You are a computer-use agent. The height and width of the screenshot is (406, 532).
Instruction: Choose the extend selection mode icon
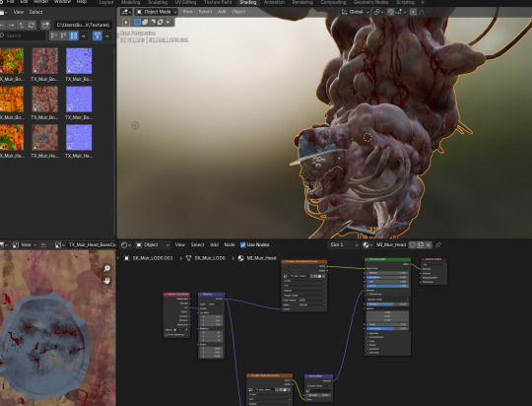[x=145, y=22]
